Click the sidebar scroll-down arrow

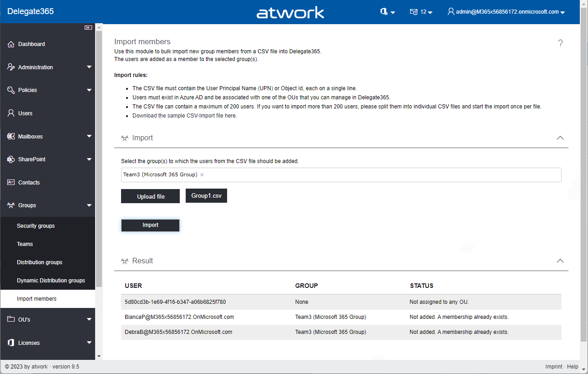pyautogui.click(x=99, y=356)
